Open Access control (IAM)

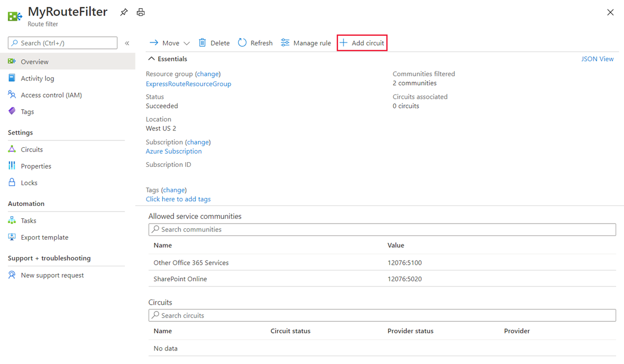coord(51,95)
